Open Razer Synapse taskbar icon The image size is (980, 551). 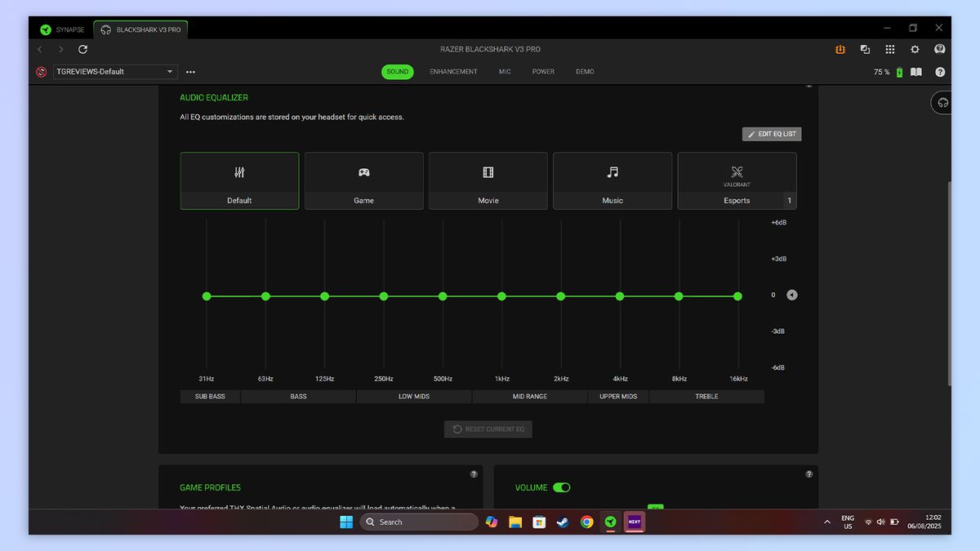coord(610,522)
